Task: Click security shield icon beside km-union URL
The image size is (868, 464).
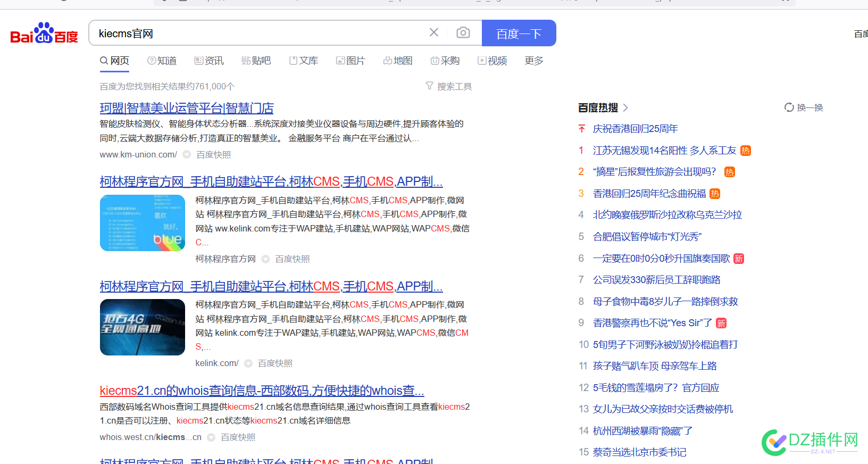Action: [x=187, y=154]
